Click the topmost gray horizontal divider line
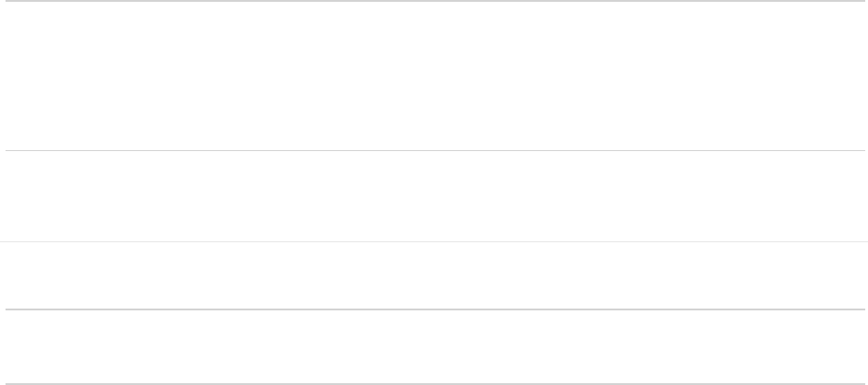The image size is (868, 385). [x=434, y=1]
